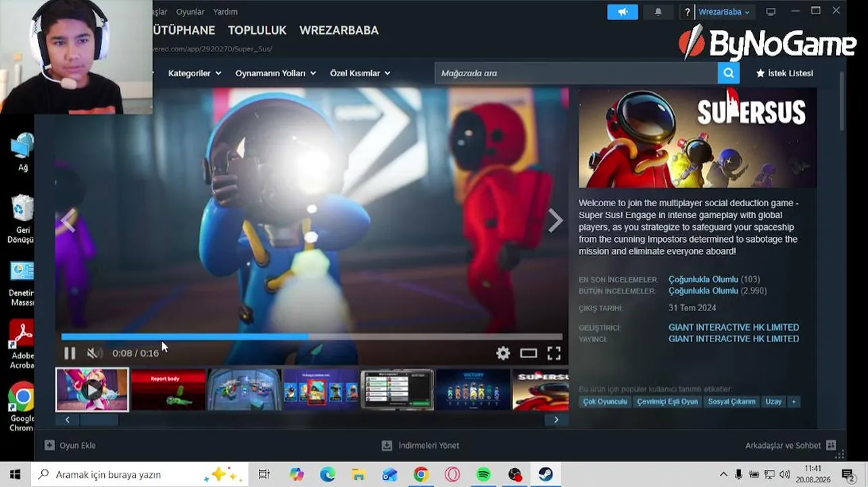The height and width of the screenshot is (487, 868).
Task: Open the Denetim Masası desktop icon
Action: [22, 283]
